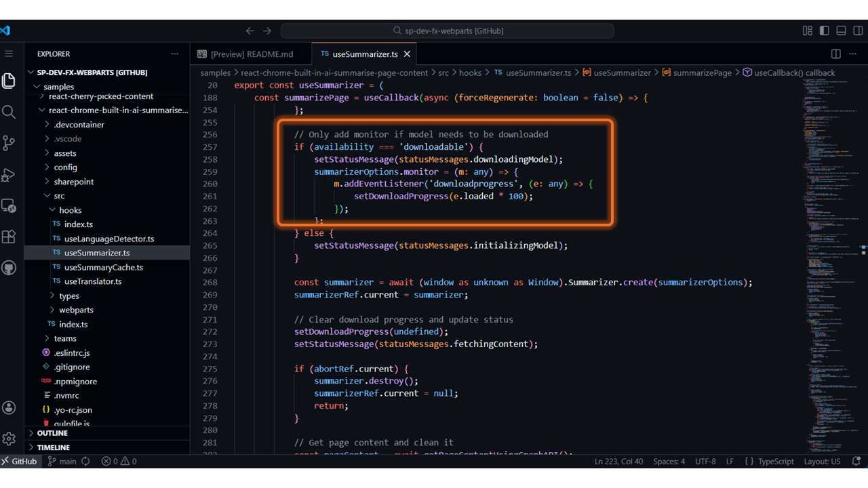The image size is (868, 488).
Task: Click the Manage settings gear icon
Action: [x=9, y=439]
